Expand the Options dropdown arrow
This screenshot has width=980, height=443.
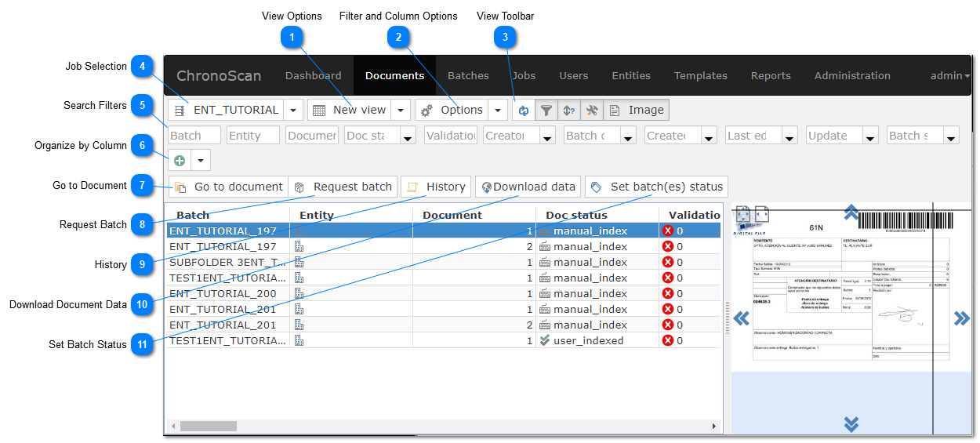pyautogui.click(x=499, y=110)
